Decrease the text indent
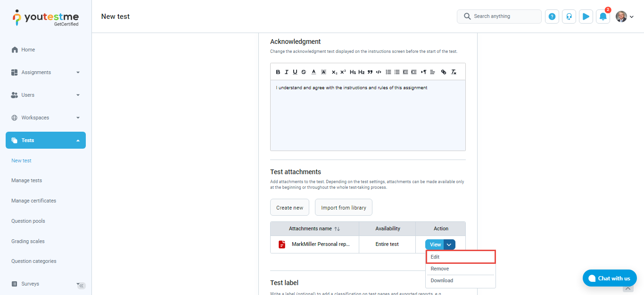 point(405,72)
